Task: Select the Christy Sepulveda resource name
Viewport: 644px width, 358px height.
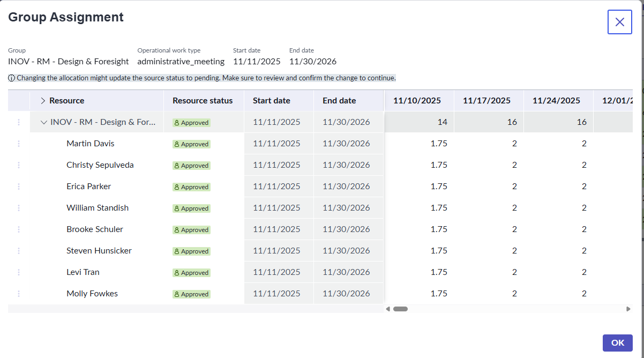Action: coord(100,165)
